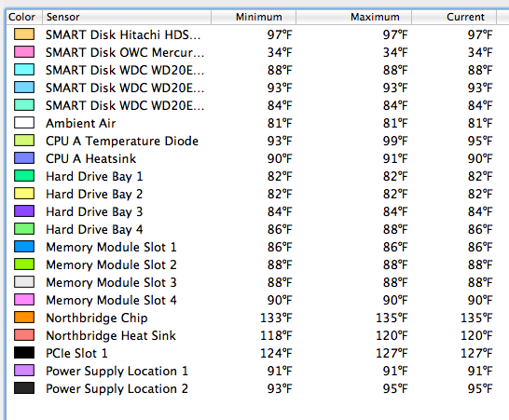
Task: Open the white Ambient Air color swatch
Action: point(24,123)
